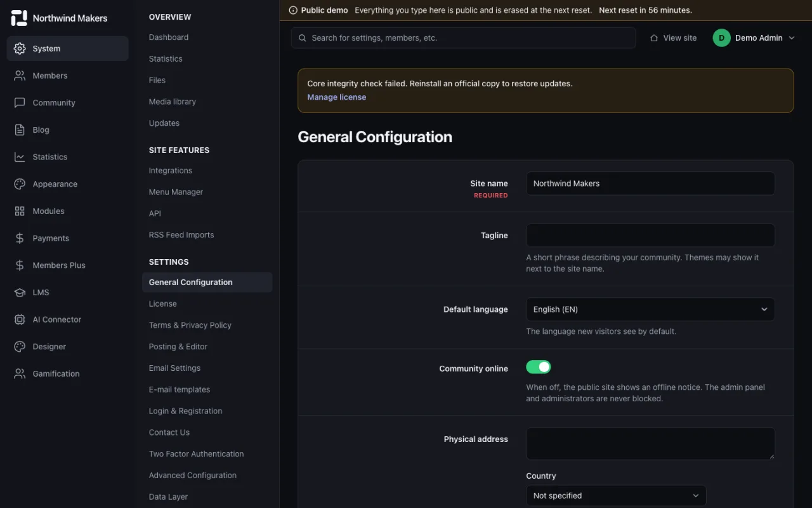Select Media library menu item

coord(173,102)
